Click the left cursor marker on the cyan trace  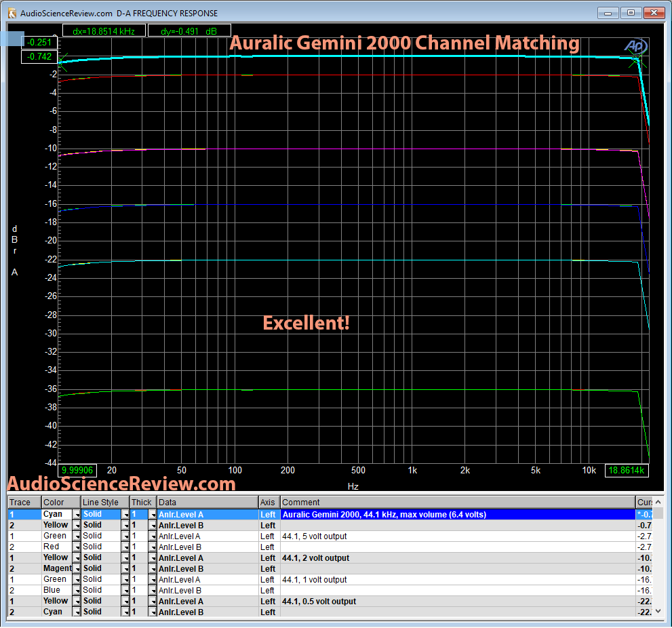tap(61, 62)
